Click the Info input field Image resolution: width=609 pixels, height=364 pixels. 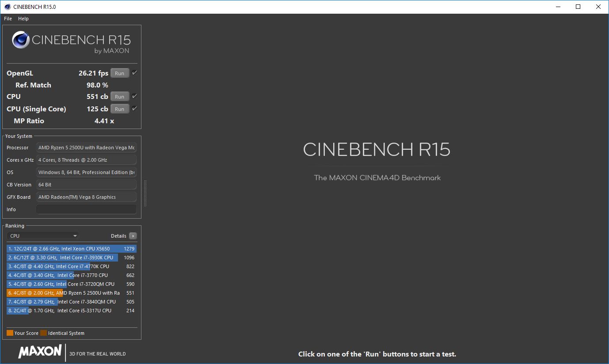click(x=86, y=209)
